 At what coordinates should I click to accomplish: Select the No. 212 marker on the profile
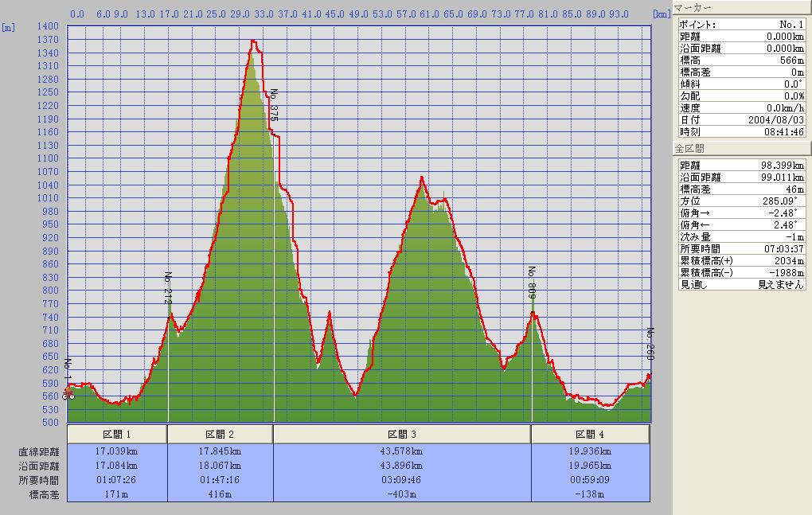[x=168, y=288]
